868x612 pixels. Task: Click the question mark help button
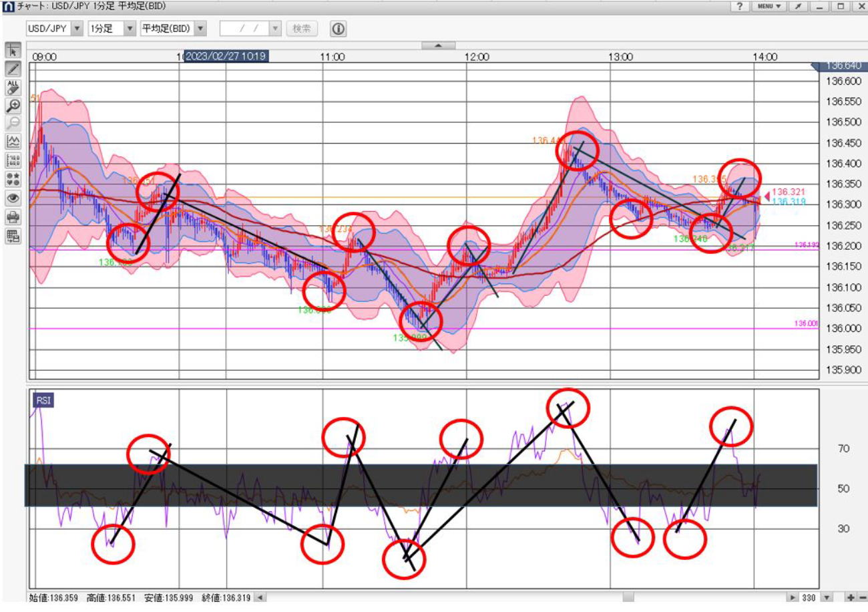(x=740, y=6)
